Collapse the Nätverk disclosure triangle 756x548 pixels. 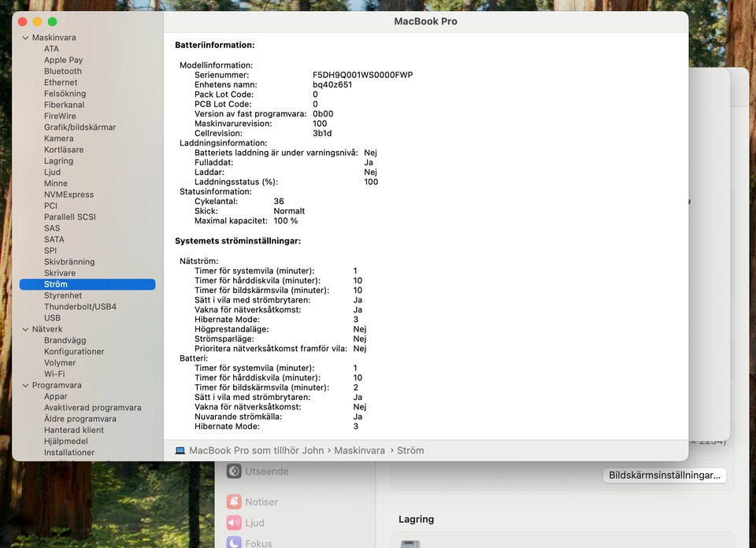[x=25, y=329]
